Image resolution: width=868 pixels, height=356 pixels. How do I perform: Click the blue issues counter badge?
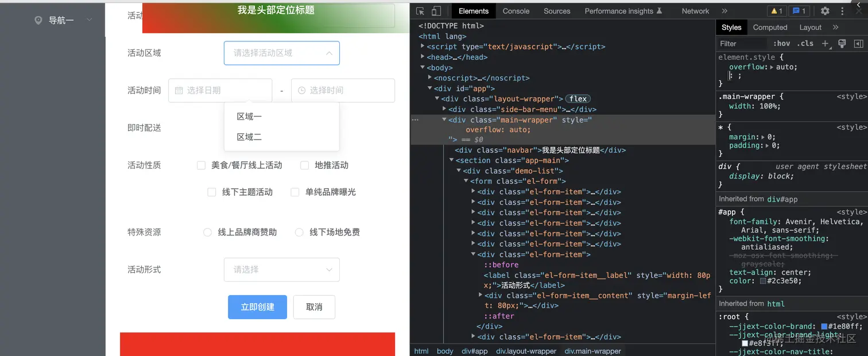click(799, 11)
